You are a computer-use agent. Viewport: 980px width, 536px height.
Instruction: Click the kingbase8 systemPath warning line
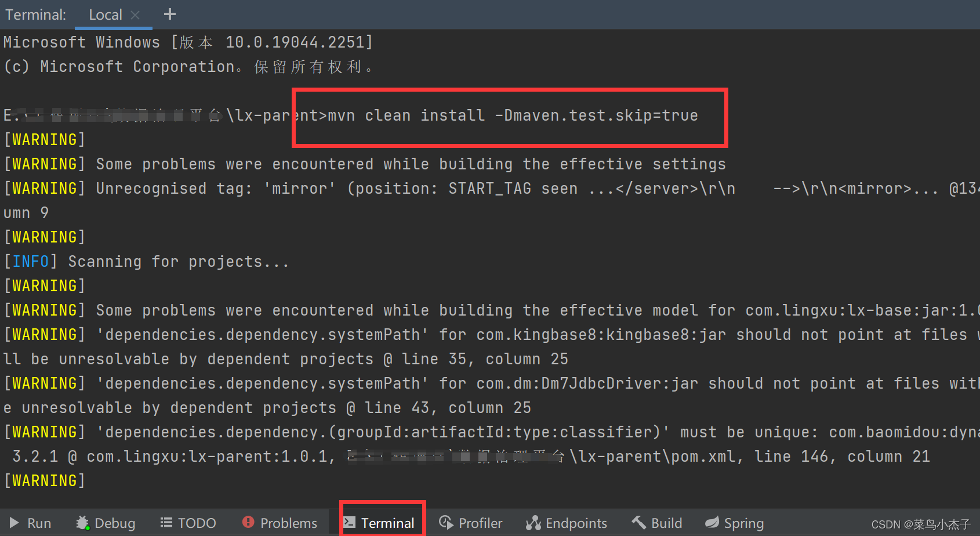click(490, 335)
